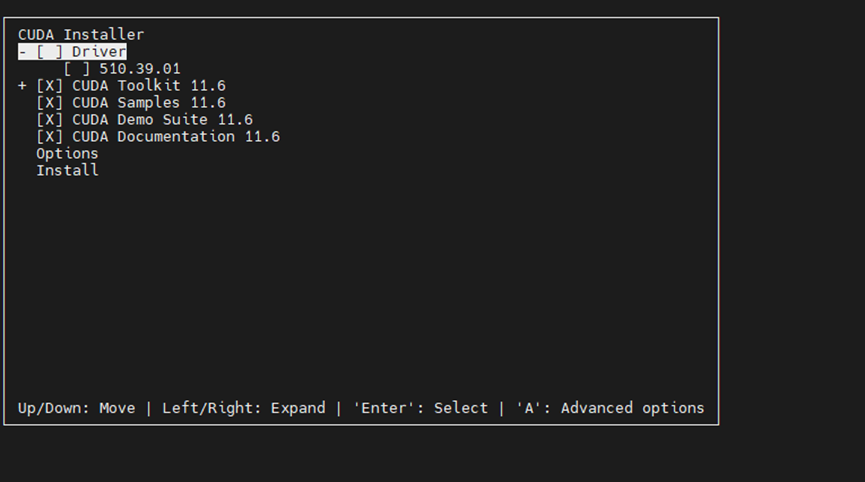The height and width of the screenshot is (482, 865).
Task: Uncheck the CUDA Samples 11.6 checkbox
Action: pos(50,103)
